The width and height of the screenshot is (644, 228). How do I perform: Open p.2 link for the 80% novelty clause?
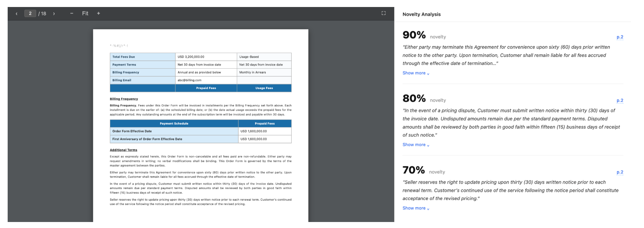pos(620,100)
